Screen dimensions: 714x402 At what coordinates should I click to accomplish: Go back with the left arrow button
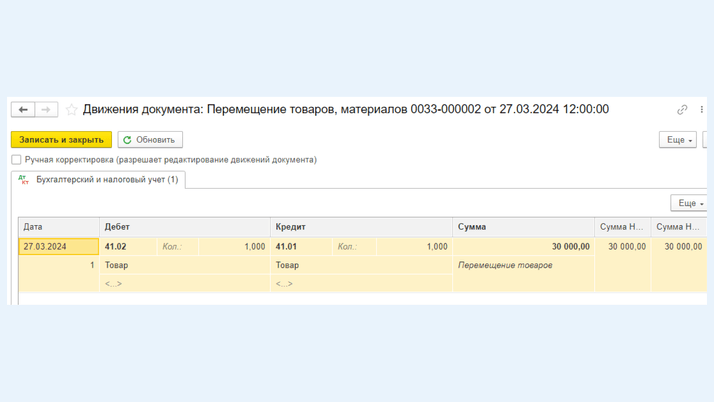coord(23,109)
